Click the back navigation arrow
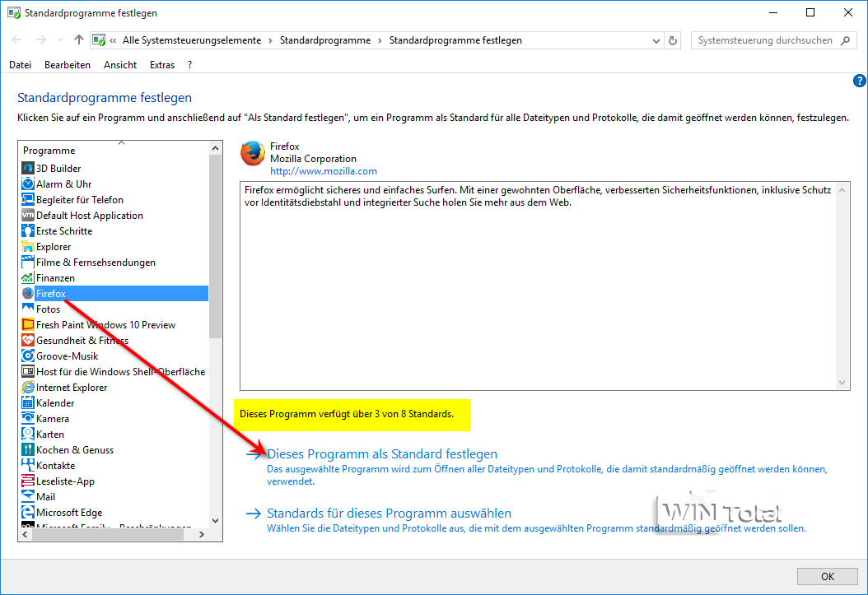This screenshot has height=595, width=868. 16,40
